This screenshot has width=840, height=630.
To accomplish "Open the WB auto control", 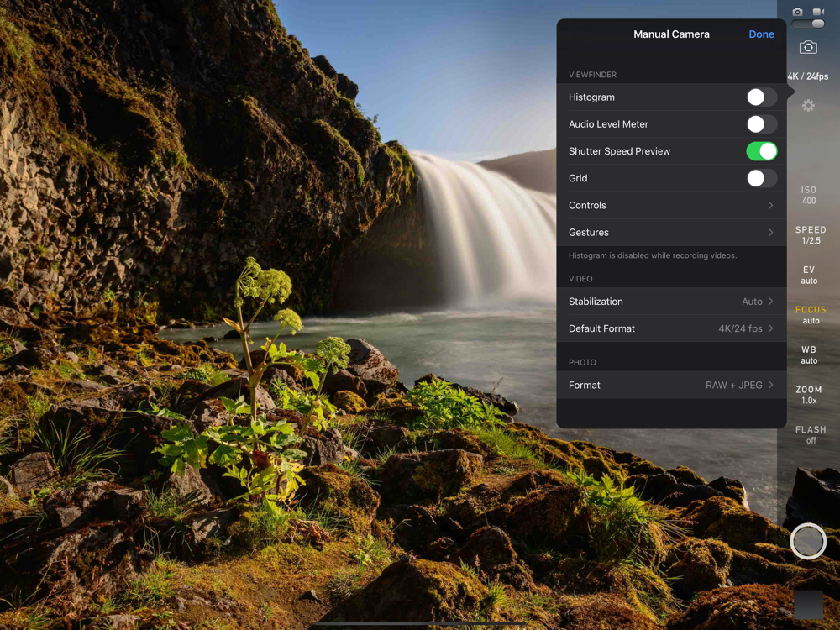I will click(809, 355).
